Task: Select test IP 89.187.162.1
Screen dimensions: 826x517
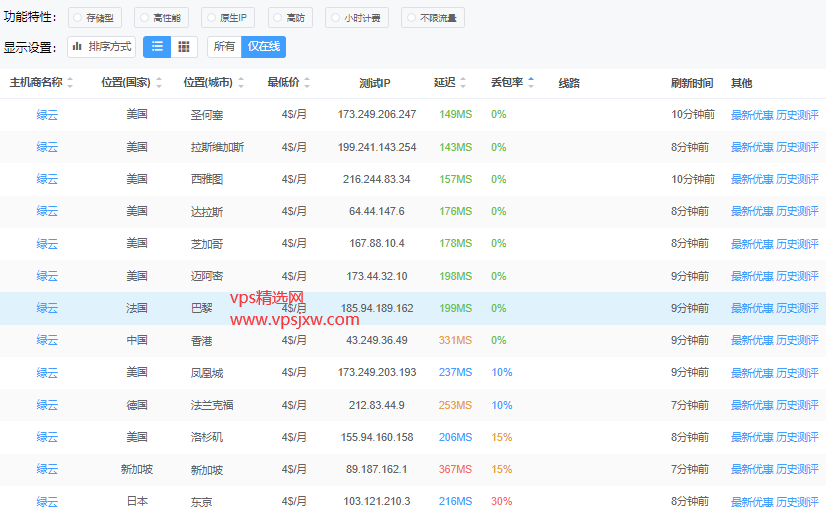Action: (x=377, y=470)
